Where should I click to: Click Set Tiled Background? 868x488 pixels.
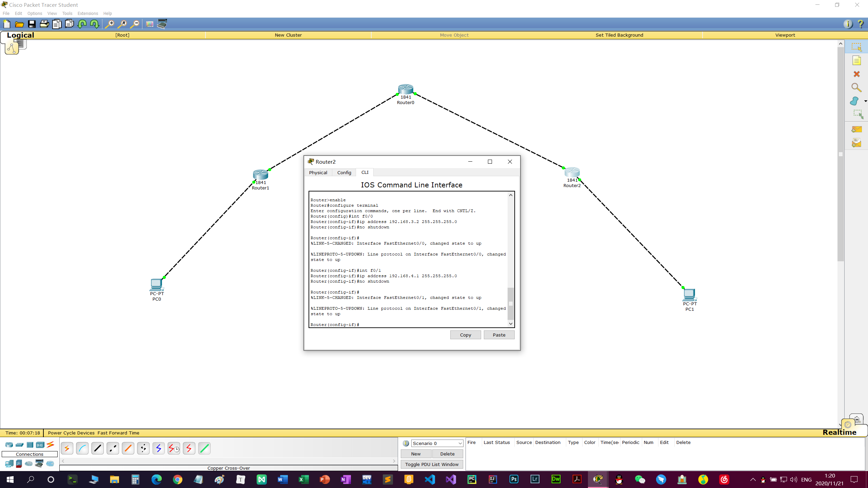point(619,35)
